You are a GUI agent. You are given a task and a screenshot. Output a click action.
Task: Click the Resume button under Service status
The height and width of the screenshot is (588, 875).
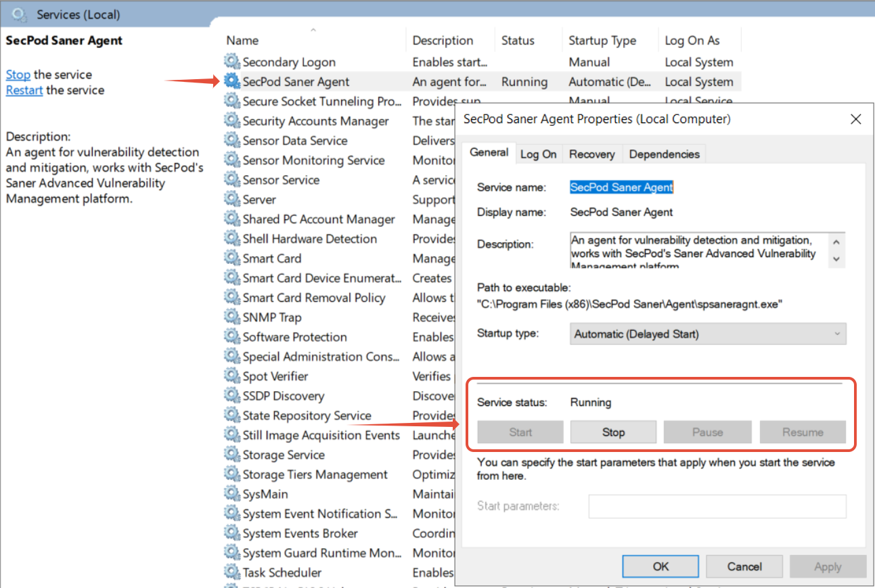803,432
